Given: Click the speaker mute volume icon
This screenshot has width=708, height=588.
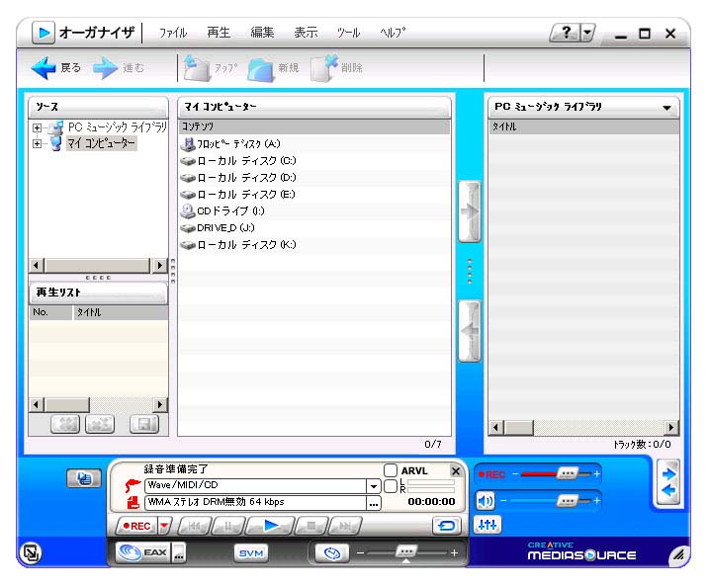Looking at the screenshot, I should pyautogui.click(x=486, y=500).
